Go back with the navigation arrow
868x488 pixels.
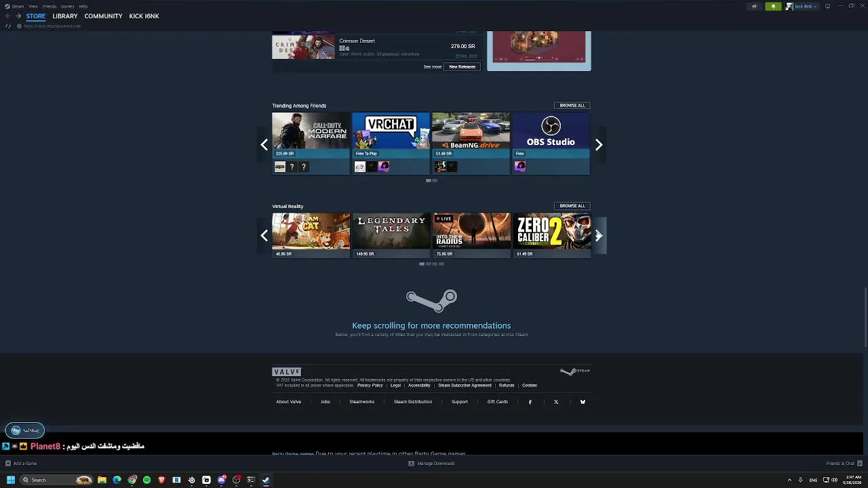[8, 16]
